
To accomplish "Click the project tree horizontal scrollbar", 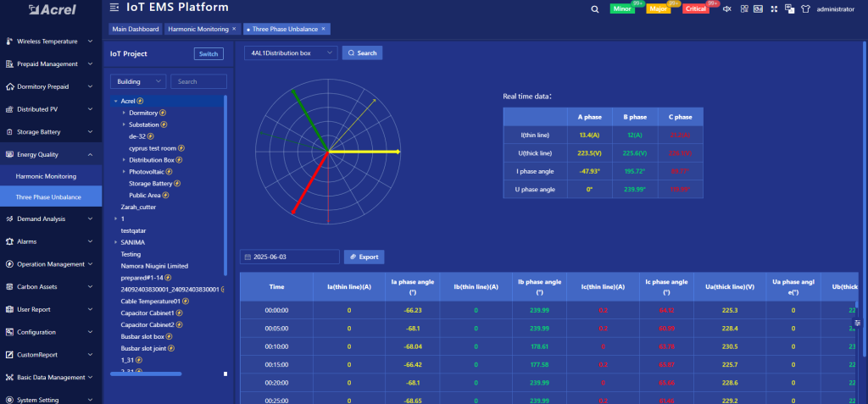I will [146, 374].
